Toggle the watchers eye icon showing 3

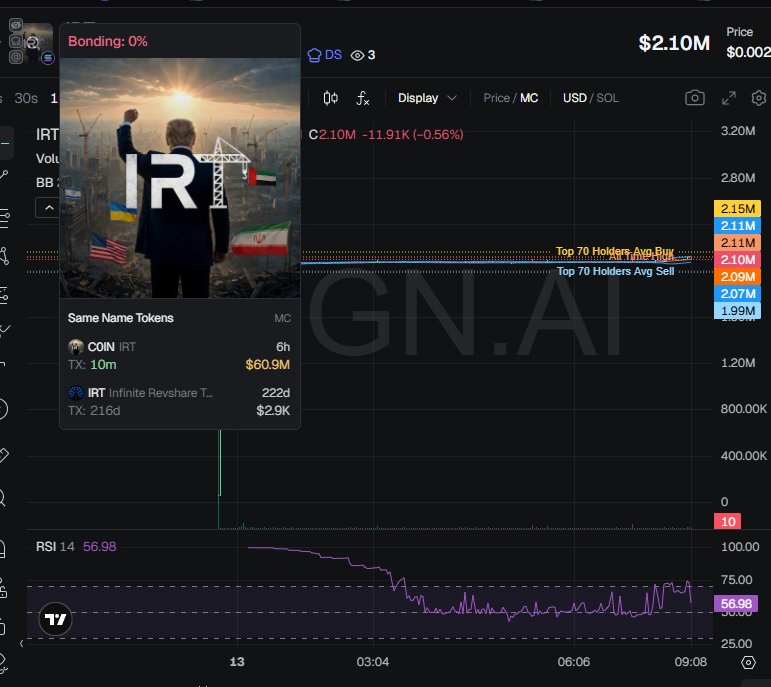pyautogui.click(x=358, y=55)
